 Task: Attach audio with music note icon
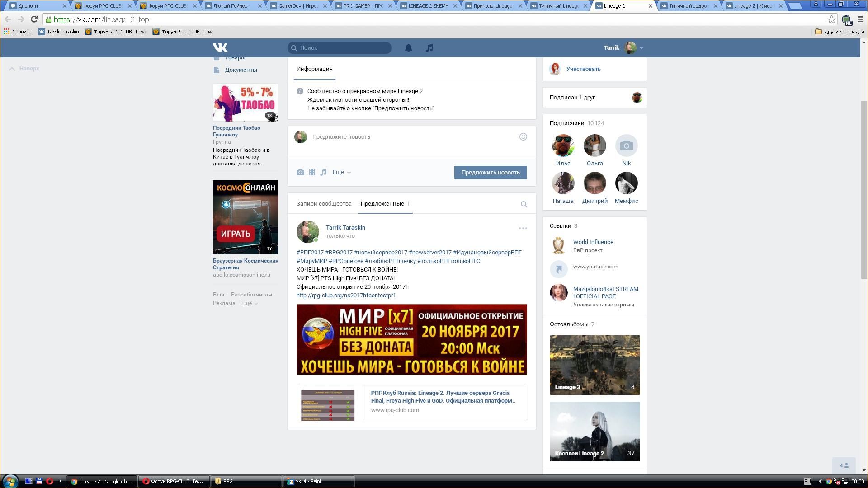pos(323,172)
